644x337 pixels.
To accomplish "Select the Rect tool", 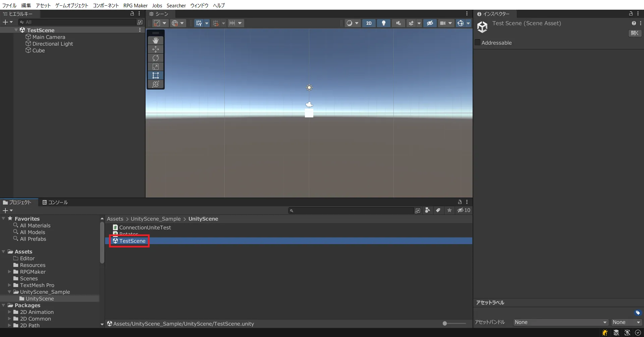I will tap(156, 75).
